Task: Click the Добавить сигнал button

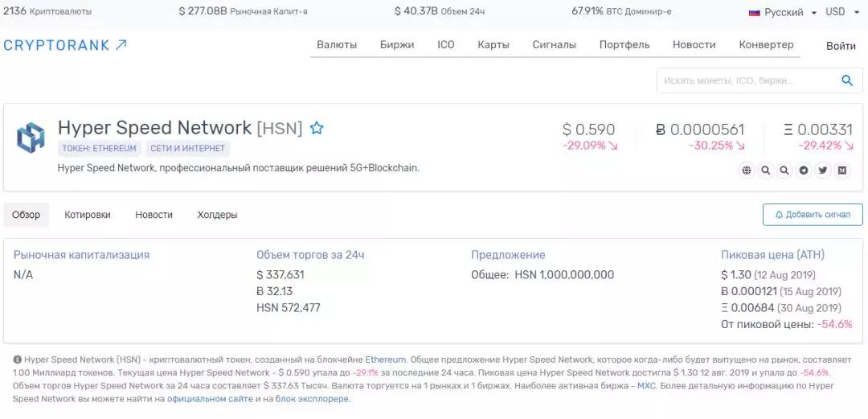Action: [x=812, y=215]
